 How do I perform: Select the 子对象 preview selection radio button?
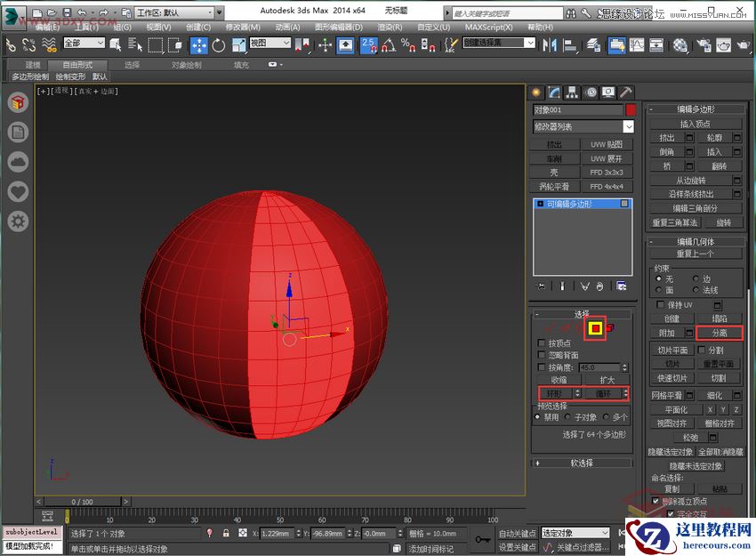click(x=567, y=415)
